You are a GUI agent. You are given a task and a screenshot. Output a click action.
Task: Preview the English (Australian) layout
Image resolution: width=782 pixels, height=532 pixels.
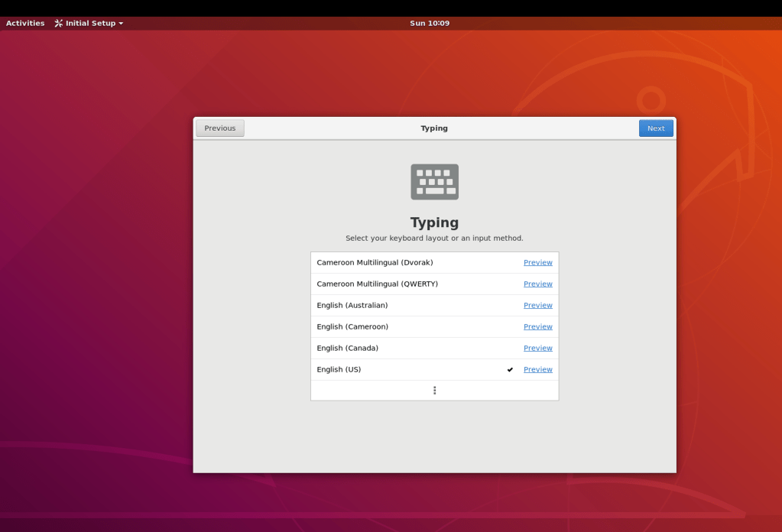(537, 306)
